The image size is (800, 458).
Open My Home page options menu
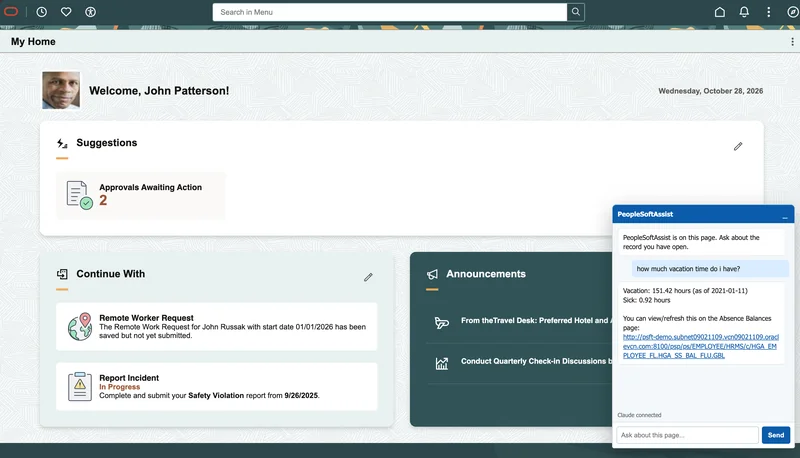coord(792,42)
